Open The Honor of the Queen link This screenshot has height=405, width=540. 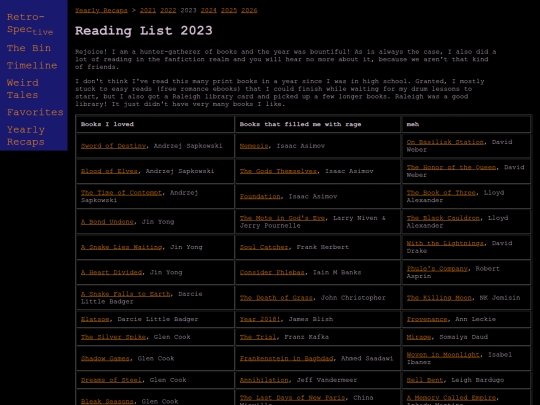(451, 167)
